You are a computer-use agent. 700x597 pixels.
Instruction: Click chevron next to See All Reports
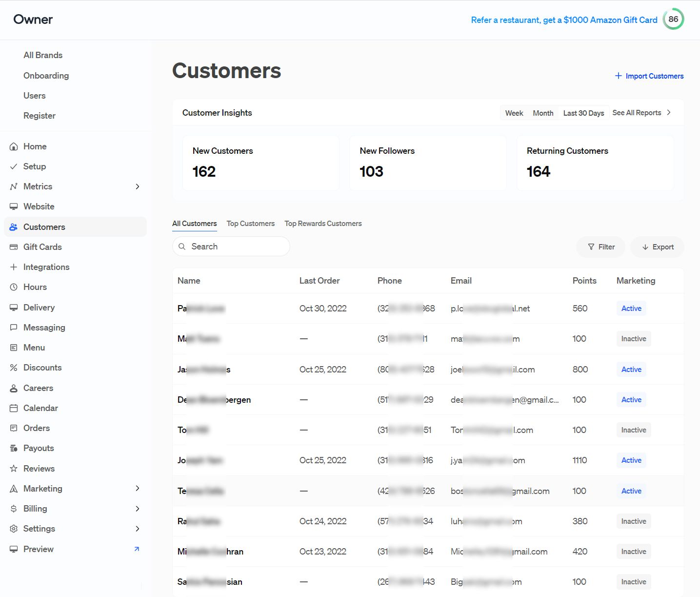tap(669, 113)
